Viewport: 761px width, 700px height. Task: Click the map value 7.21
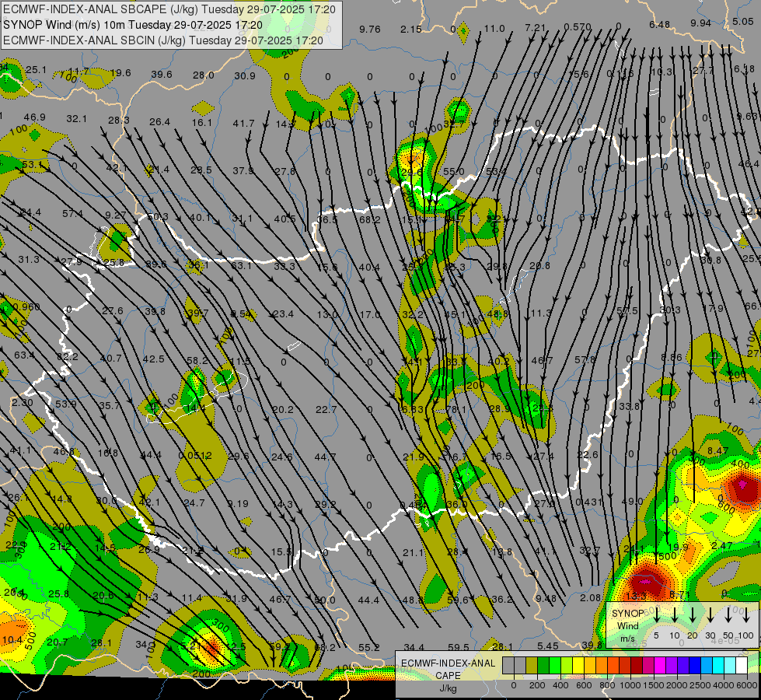coord(536,28)
